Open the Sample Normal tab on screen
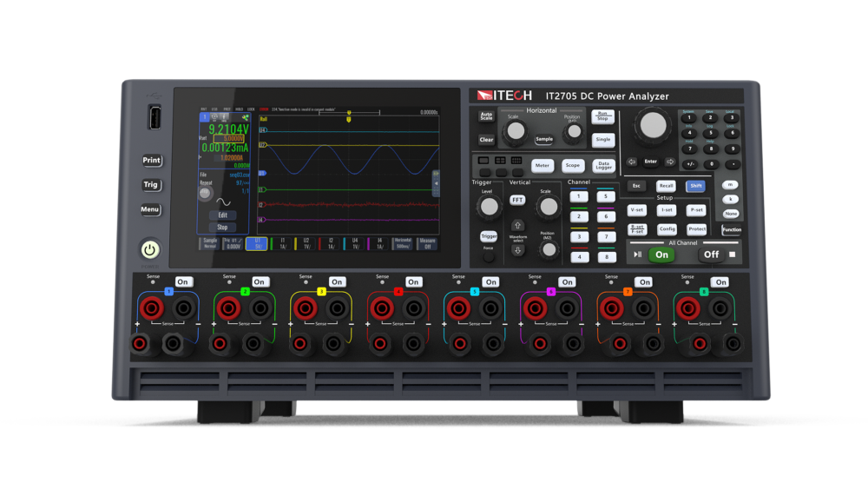868x489 pixels. (x=210, y=244)
